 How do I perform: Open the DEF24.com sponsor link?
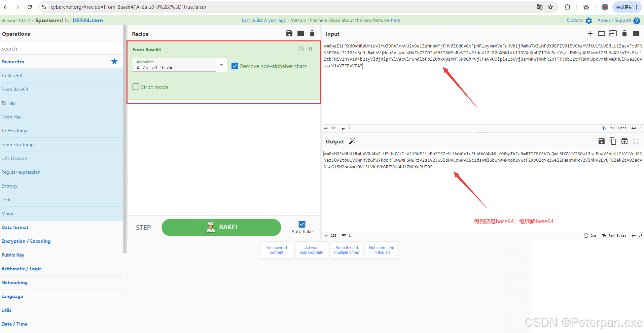point(88,20)
